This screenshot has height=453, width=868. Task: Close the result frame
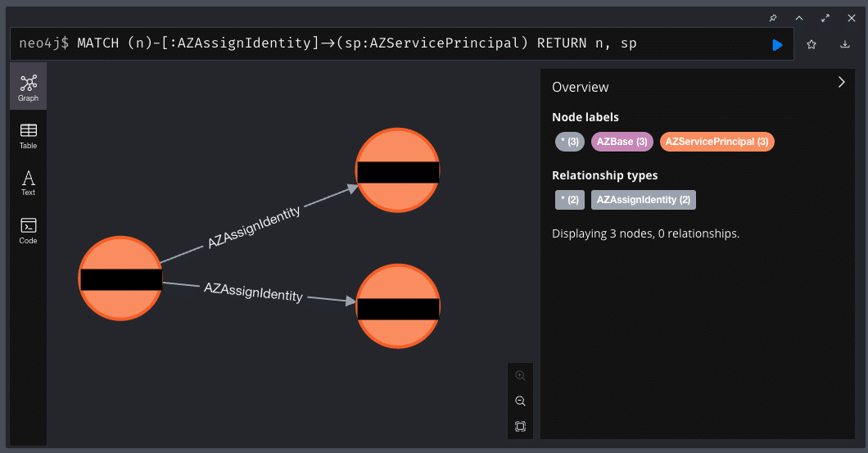[852, 18]
